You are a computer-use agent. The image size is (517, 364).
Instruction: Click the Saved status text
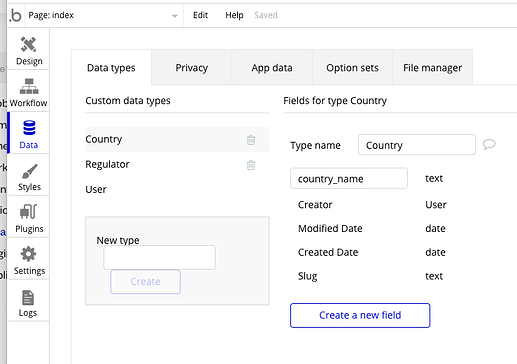[266, 15]
